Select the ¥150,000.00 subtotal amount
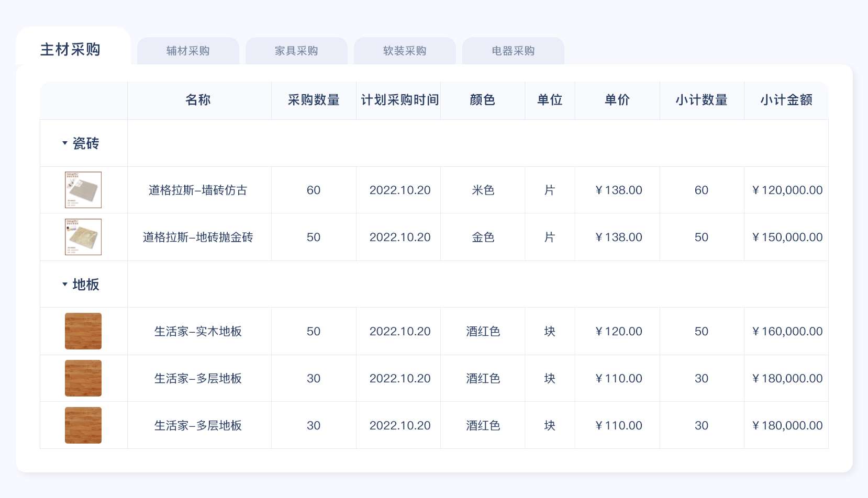The width and height of the screenshot is (868, 498). 787,237
